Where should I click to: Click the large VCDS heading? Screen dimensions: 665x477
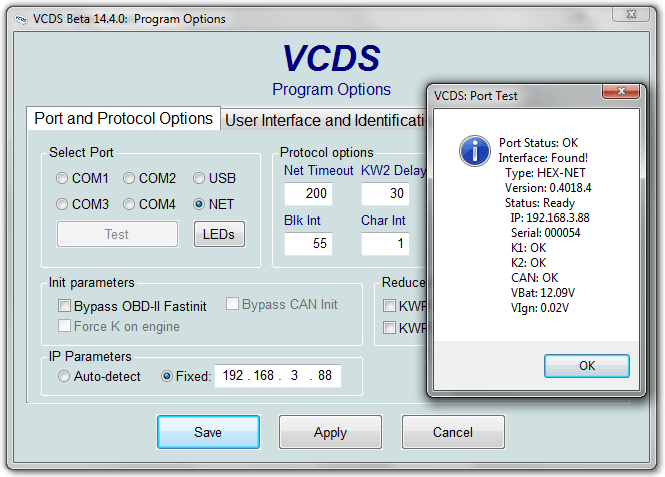(x=332, y=58)
